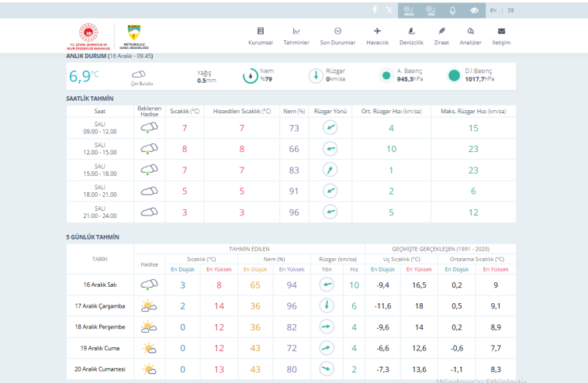Expand the Denizcilik sailboat menu

pyautogui.click(x=411, y=36)
